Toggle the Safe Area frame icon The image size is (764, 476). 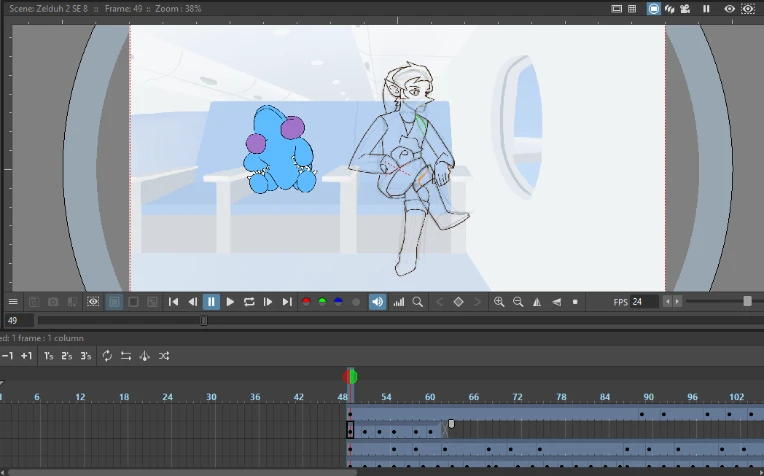pyautogui.click(x=616, y=9)
